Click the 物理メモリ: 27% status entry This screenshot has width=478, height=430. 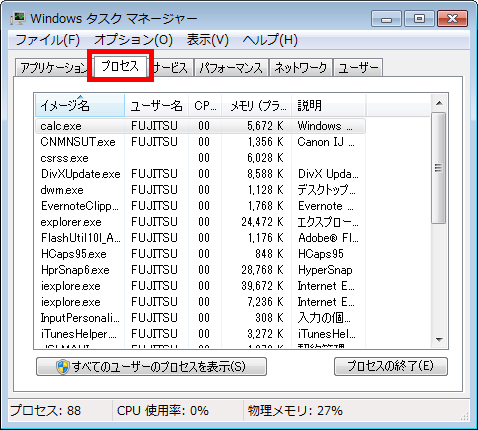pos(295,410)
